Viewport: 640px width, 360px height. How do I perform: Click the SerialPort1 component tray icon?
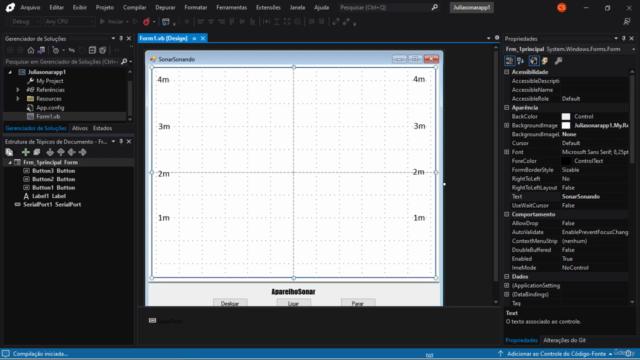click(x=152, y=321)
